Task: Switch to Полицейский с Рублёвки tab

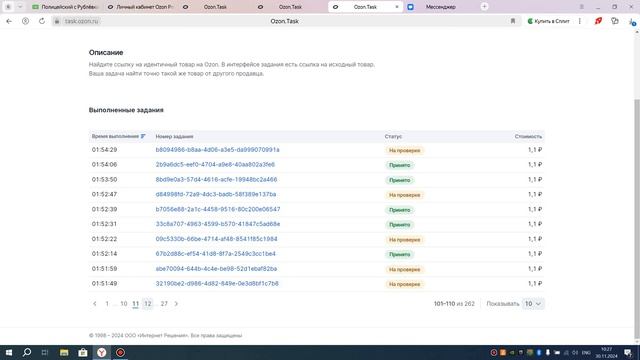Action: click(65, 7)
